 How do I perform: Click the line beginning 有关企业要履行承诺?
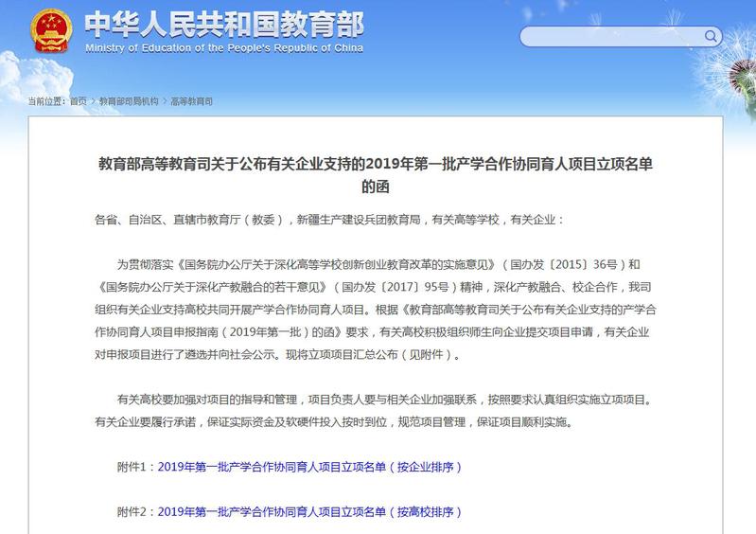click(x=335, y=422)
